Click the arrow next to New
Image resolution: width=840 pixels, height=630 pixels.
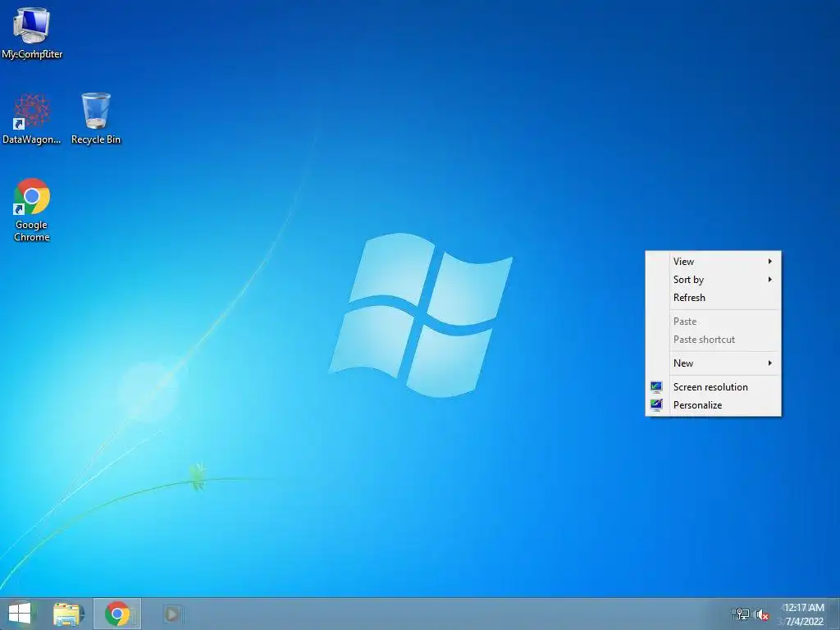(769, 363)
